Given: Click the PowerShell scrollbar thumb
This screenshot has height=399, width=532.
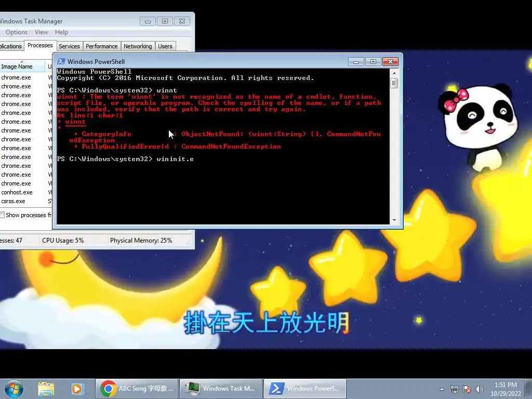Looking at the screenshot, I should pyautogui.click(x=394, y=83).
